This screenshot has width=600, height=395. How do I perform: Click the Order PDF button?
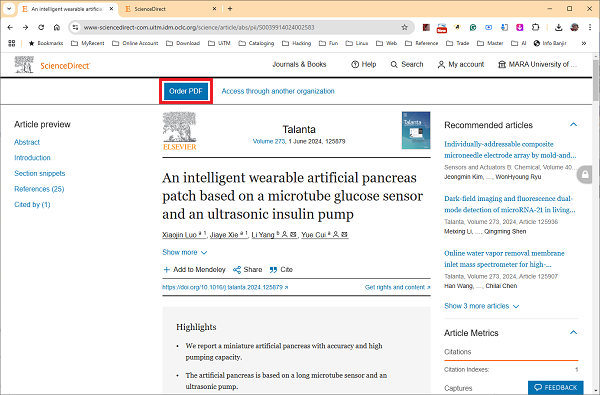(x=186, y=91)
